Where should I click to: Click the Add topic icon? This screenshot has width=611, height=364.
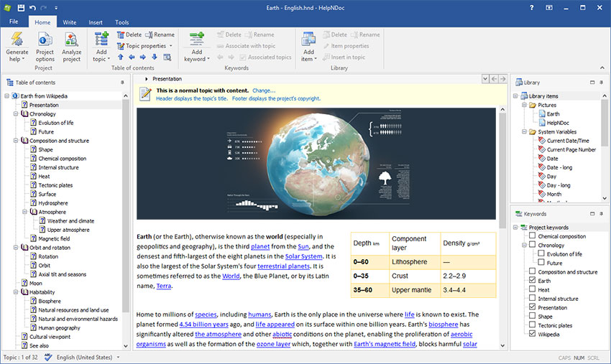(x=101, y=40)
